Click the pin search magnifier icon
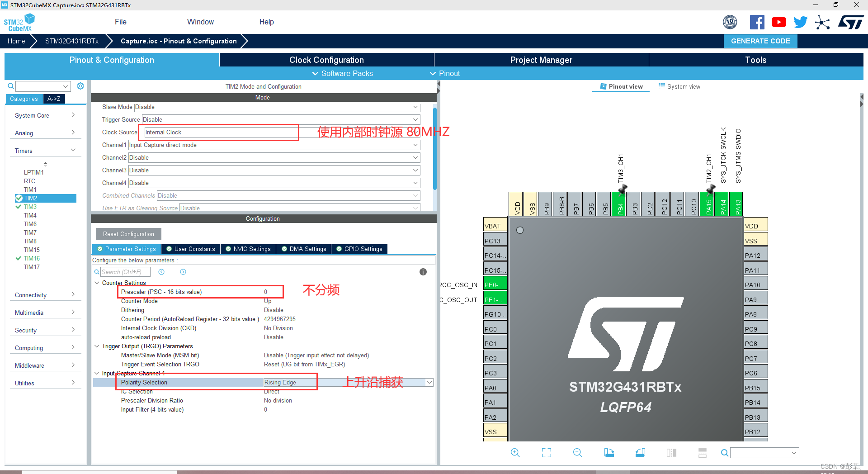868x474 pixels. 724,453
